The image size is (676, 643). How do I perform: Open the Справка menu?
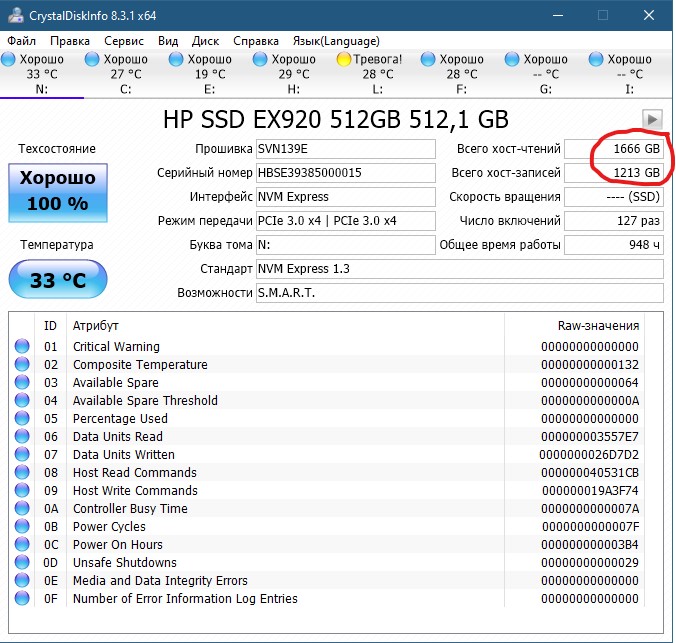[x=256, y=41]
